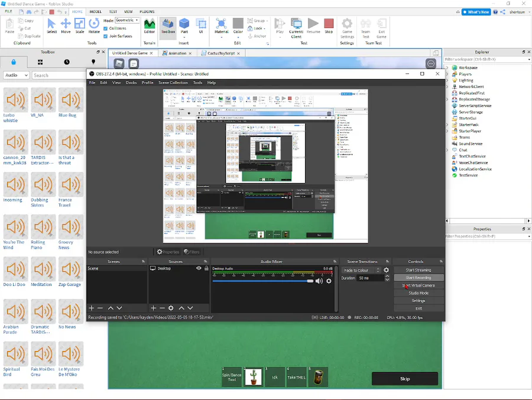Switch to the MODEL ribbon tab
532x400 pixels.
(x=95, y=12)
